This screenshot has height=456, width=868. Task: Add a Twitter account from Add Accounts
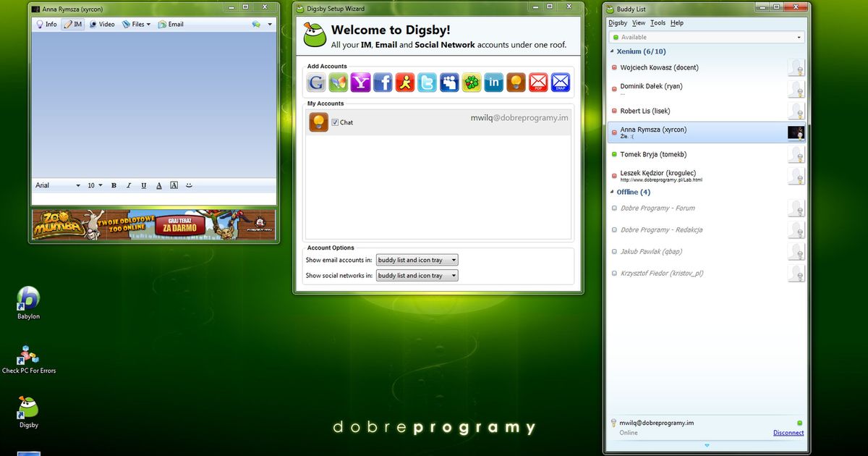(427, 83)
